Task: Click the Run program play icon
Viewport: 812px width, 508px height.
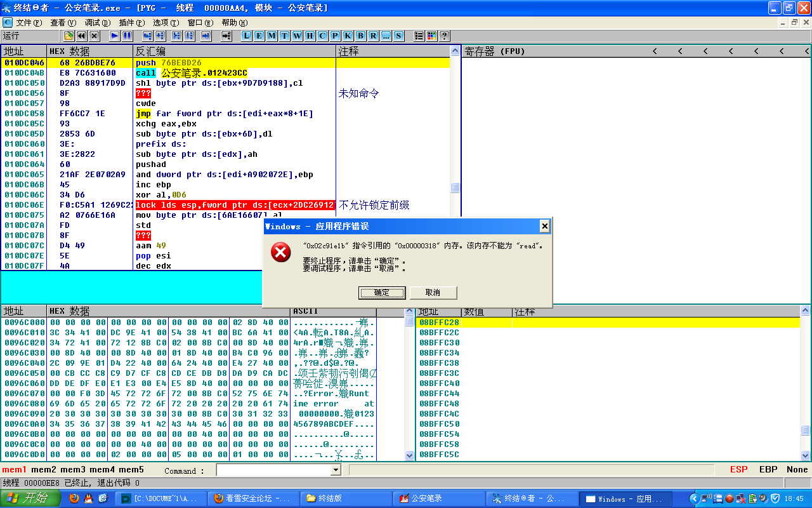Action: [114, 36]
